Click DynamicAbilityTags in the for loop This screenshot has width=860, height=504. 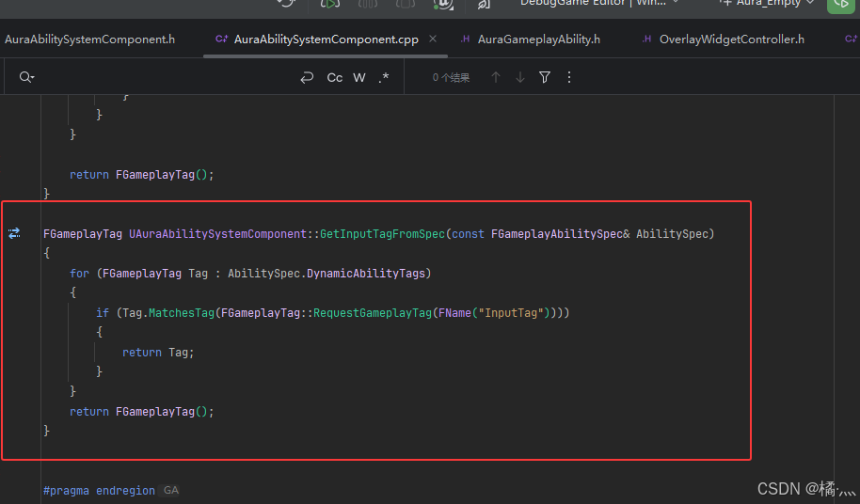point(366,274)
